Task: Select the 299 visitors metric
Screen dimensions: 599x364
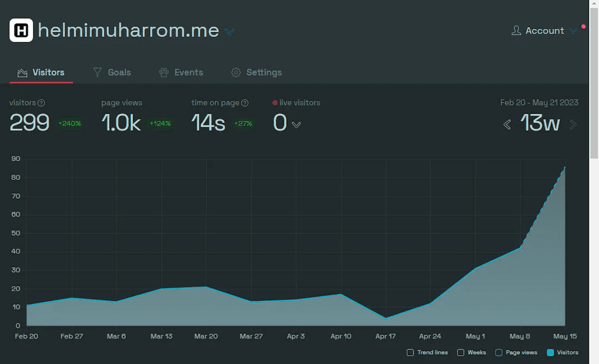Action: [29, 123]
